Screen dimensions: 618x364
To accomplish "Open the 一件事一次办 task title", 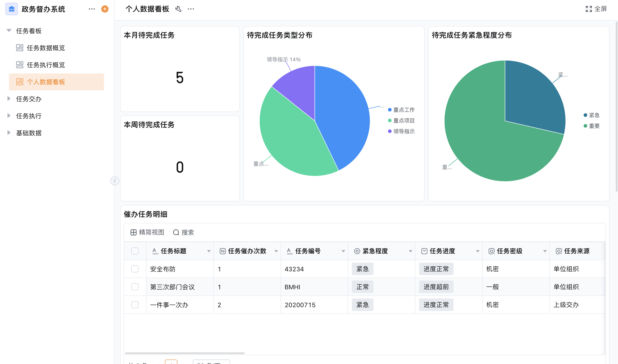I will (169, 305).
